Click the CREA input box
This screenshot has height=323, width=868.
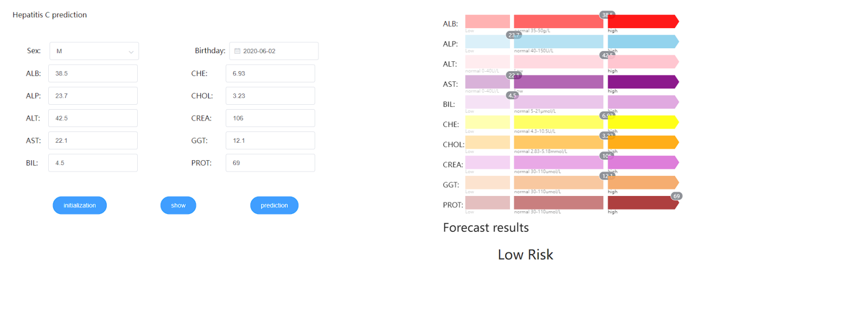270,118
